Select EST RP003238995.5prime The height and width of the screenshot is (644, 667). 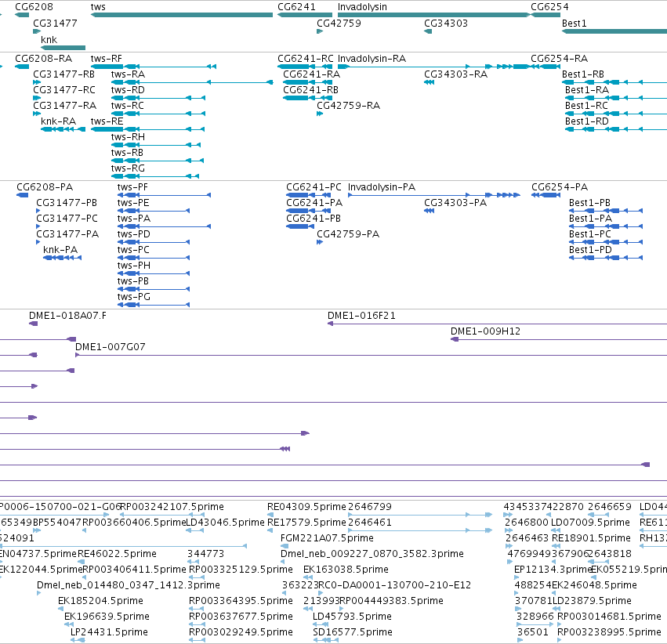[560, 640]
